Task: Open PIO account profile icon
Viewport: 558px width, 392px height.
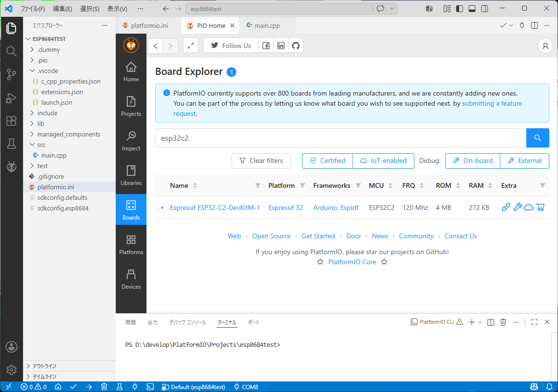Action: point(545,46)
